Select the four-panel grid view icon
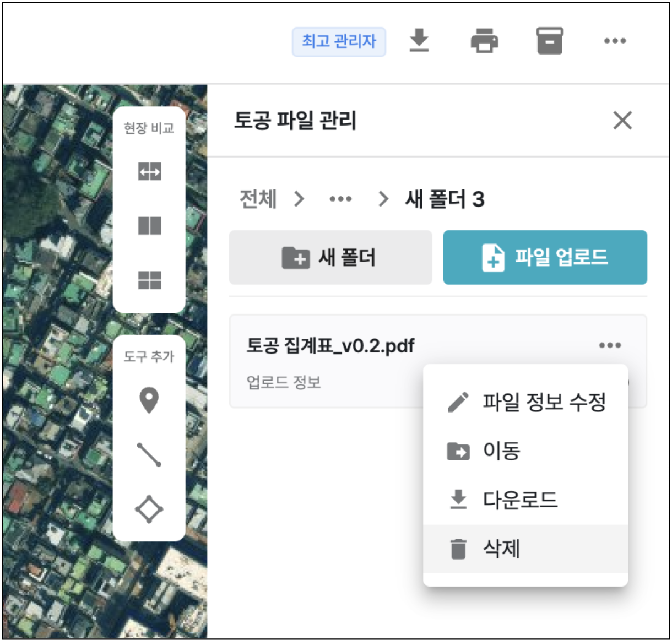 pos(149,280)
